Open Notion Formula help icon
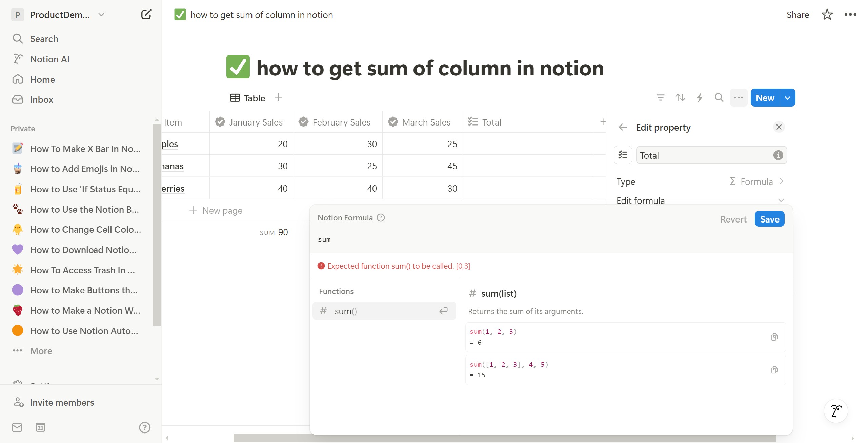868x443 pixels. tap(381, 218)
